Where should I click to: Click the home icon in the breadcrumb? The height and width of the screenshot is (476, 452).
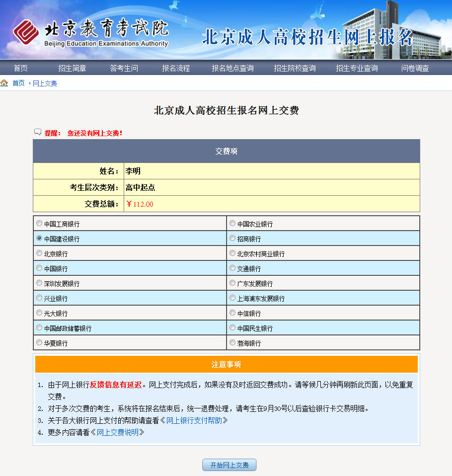[x=4, y=83]
